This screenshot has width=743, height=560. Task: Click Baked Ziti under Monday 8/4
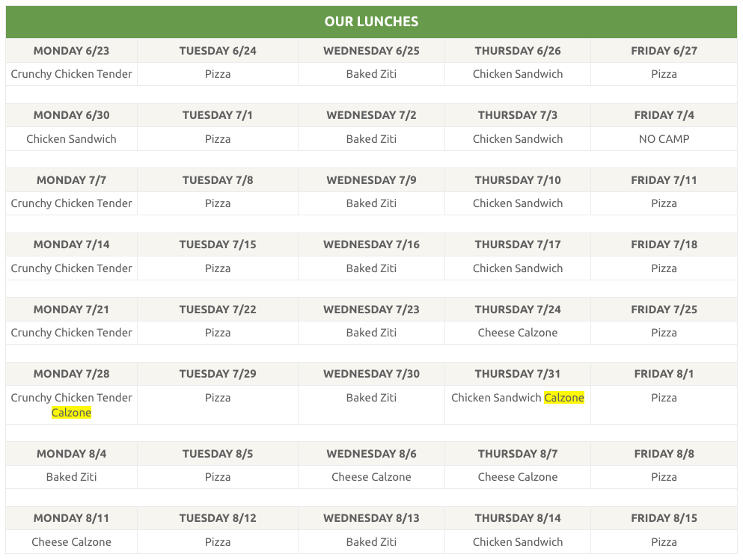coord(72,477)
